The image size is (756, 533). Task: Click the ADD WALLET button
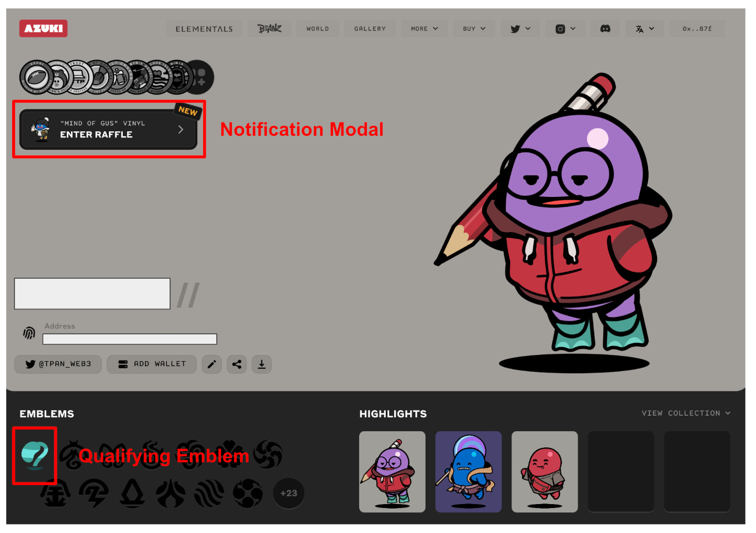point(152,364)
